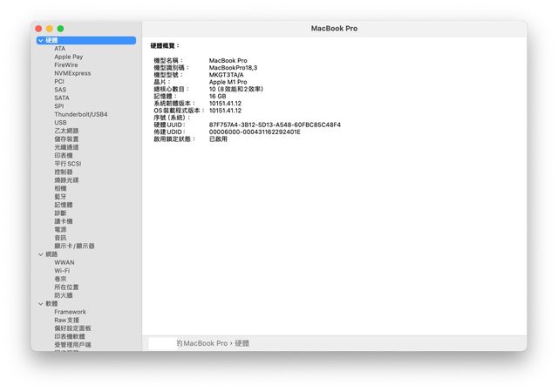Select FireWire in the hardware list
558x392 pixels.
pos(66,65)
